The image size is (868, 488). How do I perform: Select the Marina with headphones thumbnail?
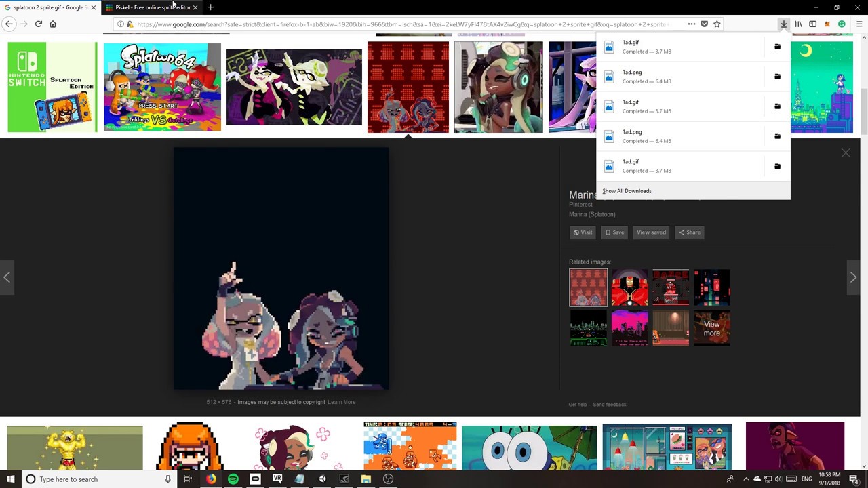pos(498,87)
